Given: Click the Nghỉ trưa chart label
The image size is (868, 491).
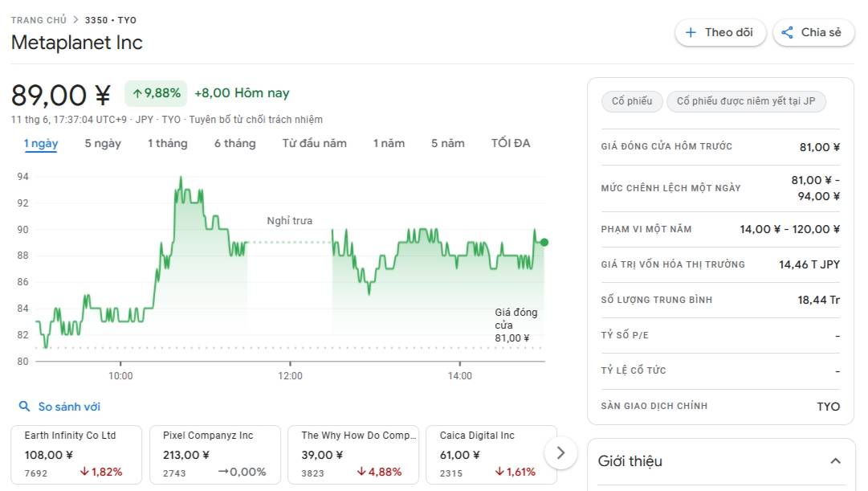Looking at the screenshot, I should point(290,220).
